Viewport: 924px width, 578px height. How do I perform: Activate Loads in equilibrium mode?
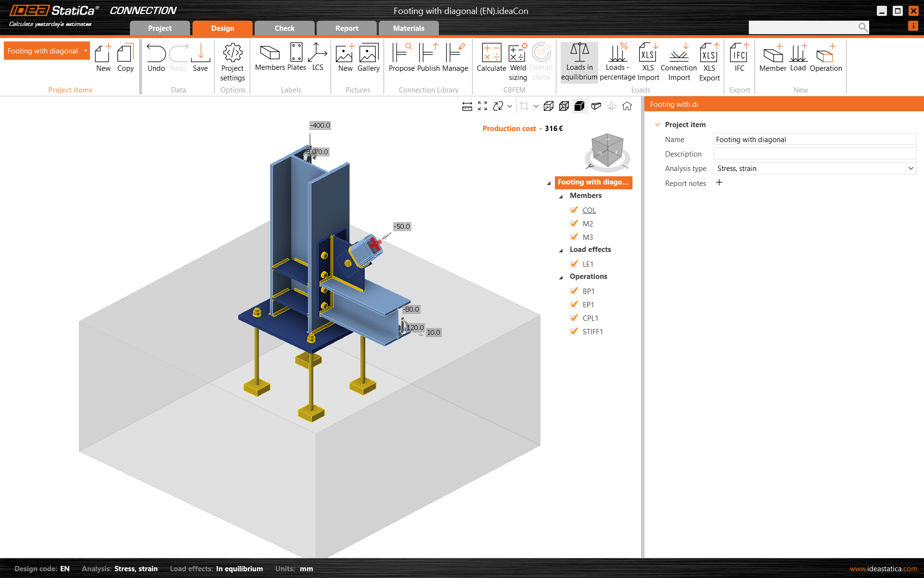579,60
